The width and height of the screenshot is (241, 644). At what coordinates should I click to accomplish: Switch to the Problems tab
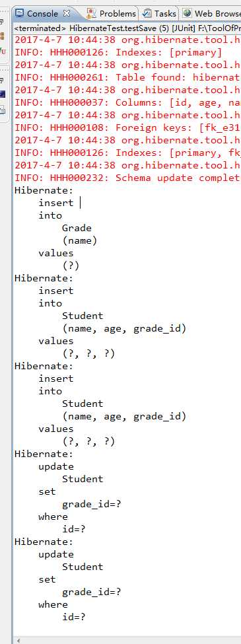112,14
